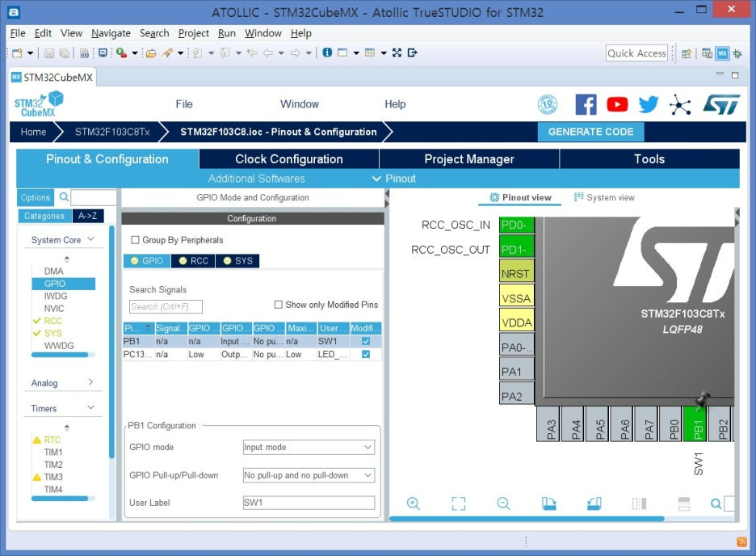756x556 pixels.
Task: Rotate the chip clockwise
Action: click(x=548, y=503)
